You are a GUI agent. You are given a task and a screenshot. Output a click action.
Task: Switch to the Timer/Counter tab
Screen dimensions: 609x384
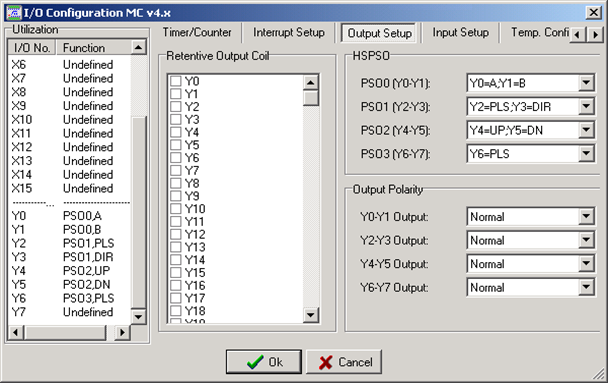click(x=197, y=33)
